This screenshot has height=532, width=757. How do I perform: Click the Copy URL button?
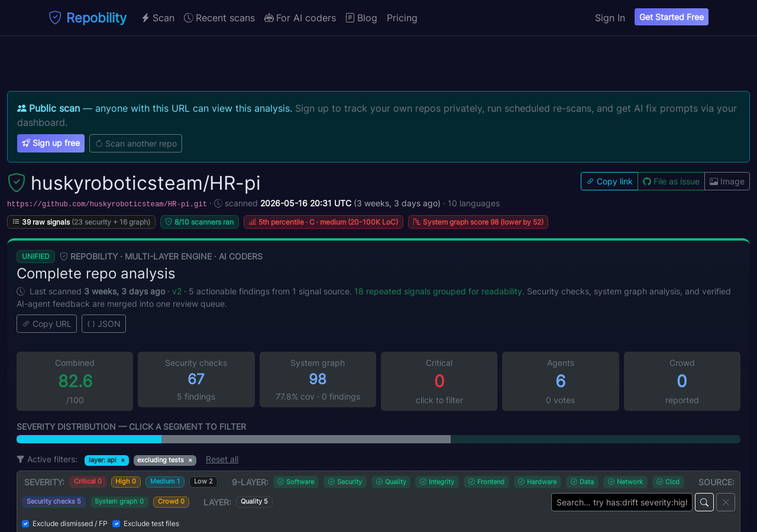click(47, 324)
